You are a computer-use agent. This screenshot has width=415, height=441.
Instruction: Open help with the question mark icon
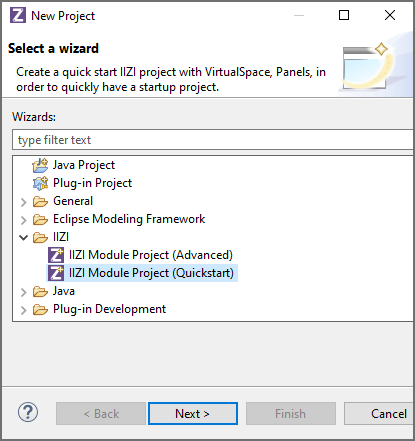click(28, 412)
